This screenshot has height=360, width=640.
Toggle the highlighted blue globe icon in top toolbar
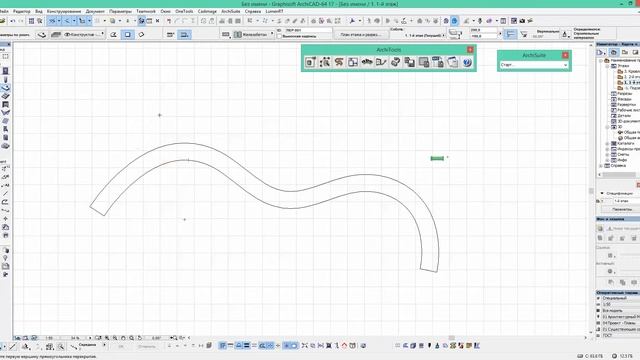[x=454, y=21]
